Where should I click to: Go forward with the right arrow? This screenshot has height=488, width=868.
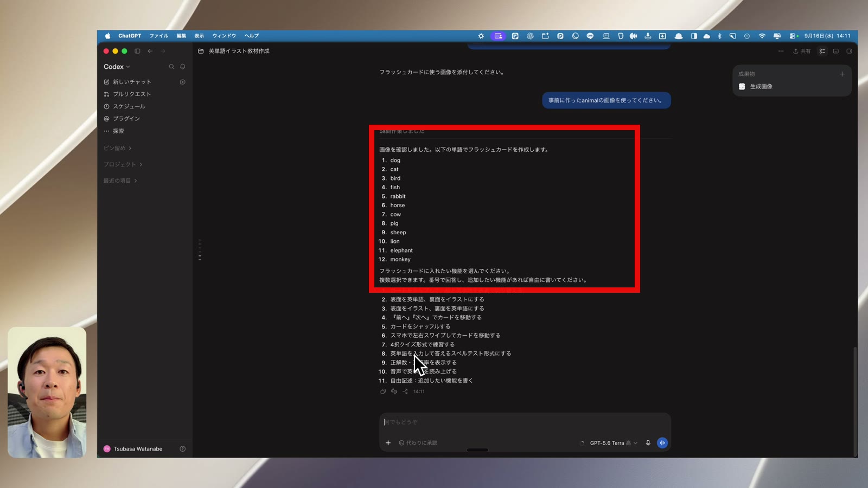(163, 51)
